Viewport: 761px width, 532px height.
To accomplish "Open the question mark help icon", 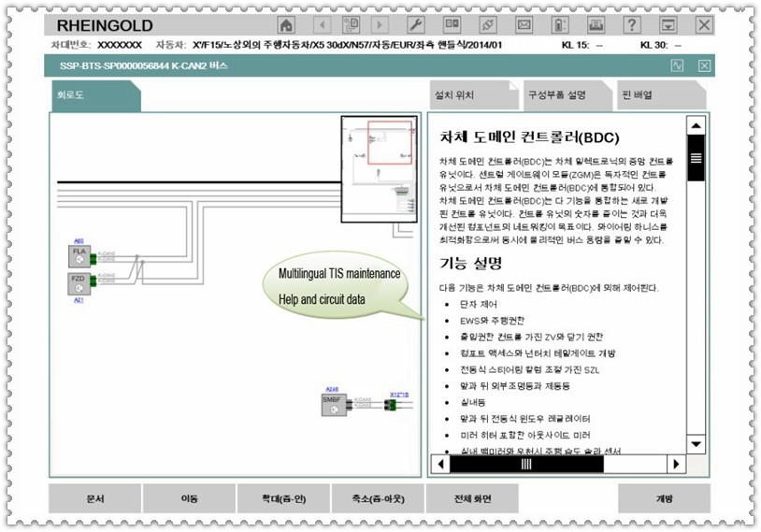I will [633, 25].
